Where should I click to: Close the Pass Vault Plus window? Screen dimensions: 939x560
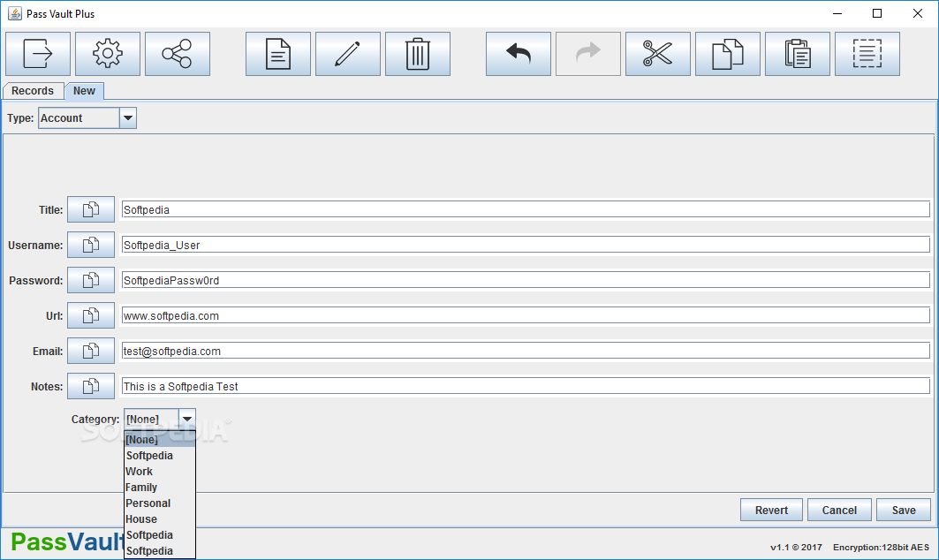point(918,13)
